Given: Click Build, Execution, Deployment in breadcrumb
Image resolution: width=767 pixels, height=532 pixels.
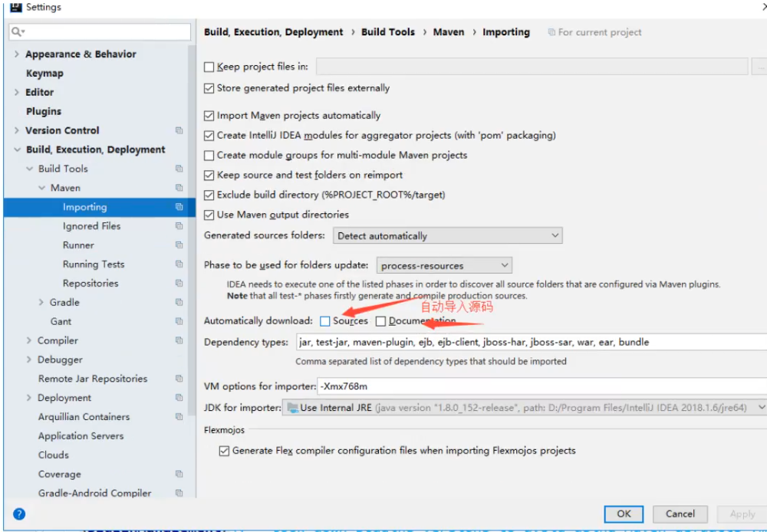Looking at the screenshot, I should (x=274, y=32).
